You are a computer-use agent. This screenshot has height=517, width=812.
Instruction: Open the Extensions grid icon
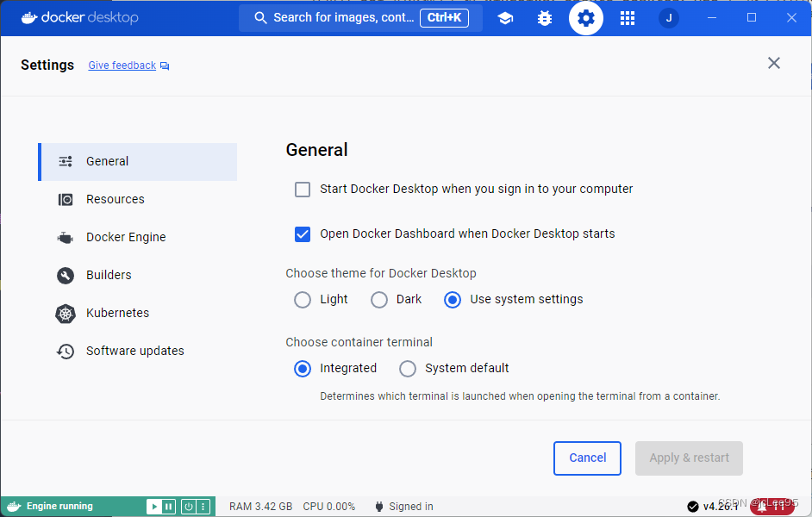[x=628, y=18]
